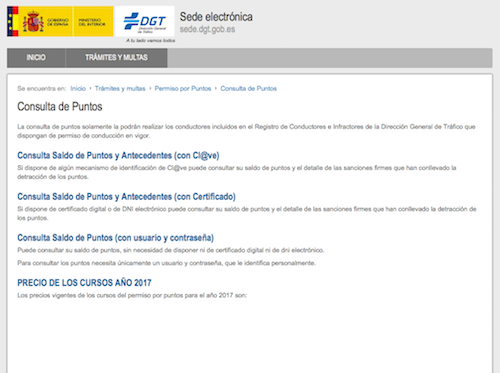
Task: Click text 'Para consultar los puntos necesita'
Action: click(166, 263)
